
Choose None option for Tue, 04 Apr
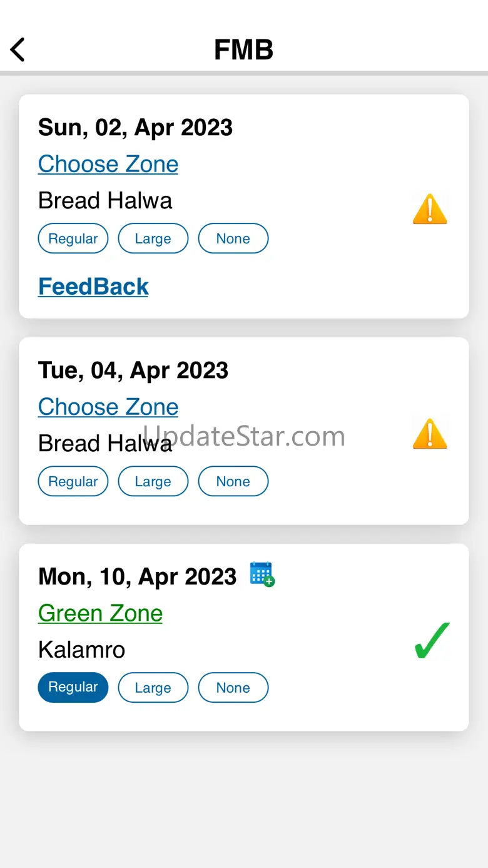(x=233, y=481)
